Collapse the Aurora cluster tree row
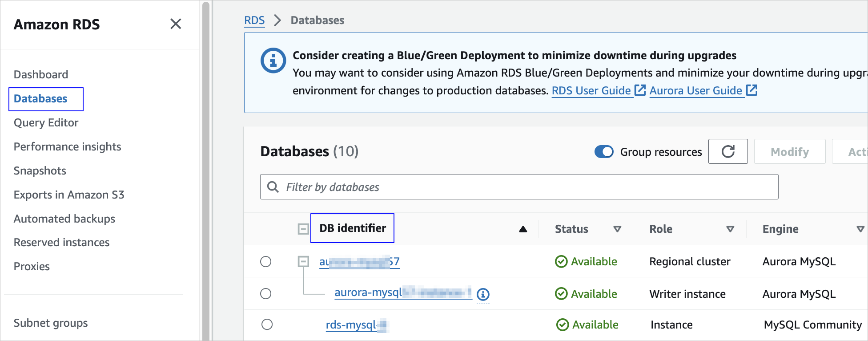 pos(303,262)
